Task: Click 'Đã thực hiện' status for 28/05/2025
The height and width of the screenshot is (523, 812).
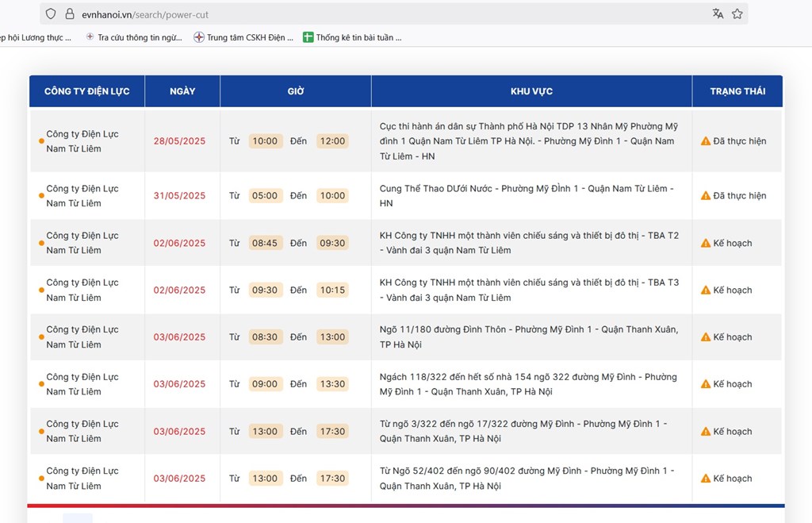Action: (740, 141)
